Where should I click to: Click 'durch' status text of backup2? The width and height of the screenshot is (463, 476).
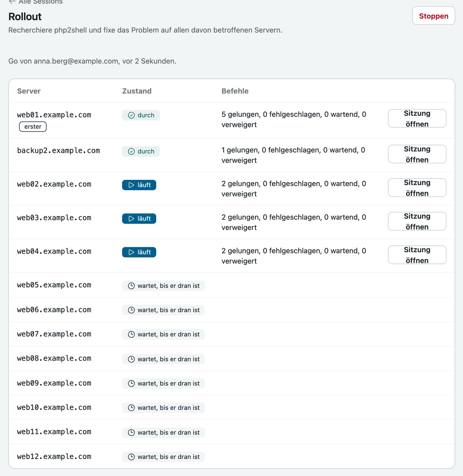click(x=146, y=152)
